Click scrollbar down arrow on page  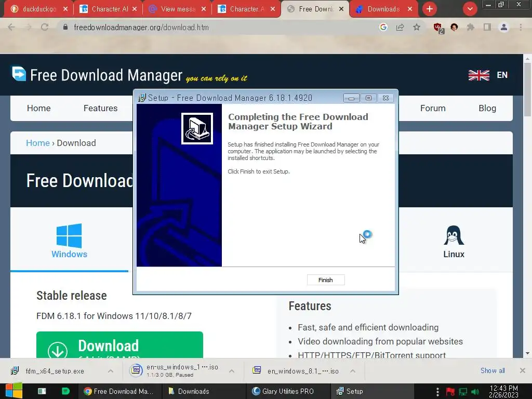click(x=528, y=353)
